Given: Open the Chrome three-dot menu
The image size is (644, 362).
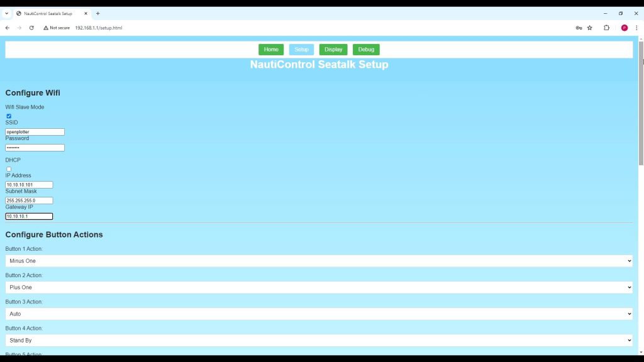Looking at the screenshot, I should pos(636,28).
